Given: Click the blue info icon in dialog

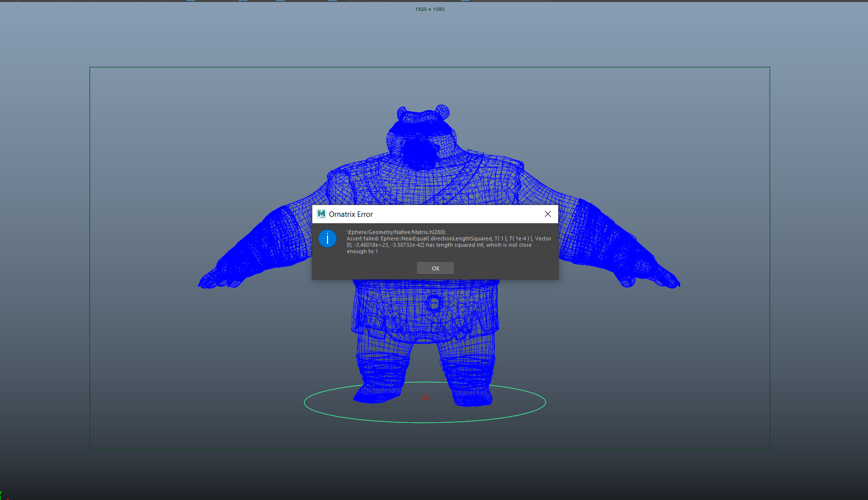Looking at the screenshot, I should click(x=328, y=238).
